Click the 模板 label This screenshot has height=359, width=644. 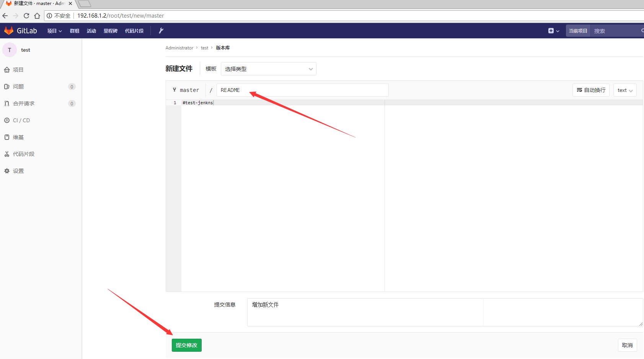(211, 69)
